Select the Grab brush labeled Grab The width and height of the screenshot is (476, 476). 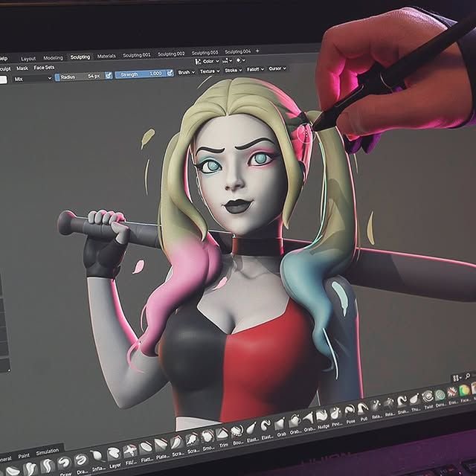click(x=280, y=428)
